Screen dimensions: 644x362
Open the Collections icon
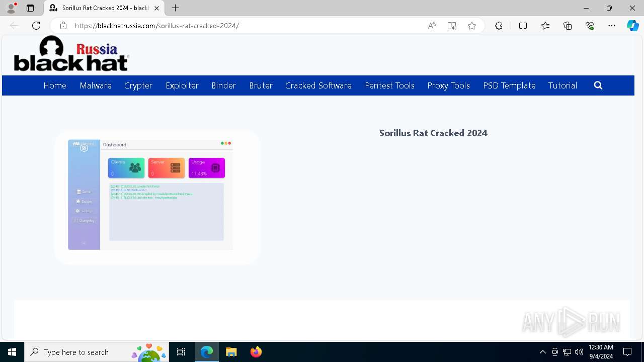coord(568,26)
